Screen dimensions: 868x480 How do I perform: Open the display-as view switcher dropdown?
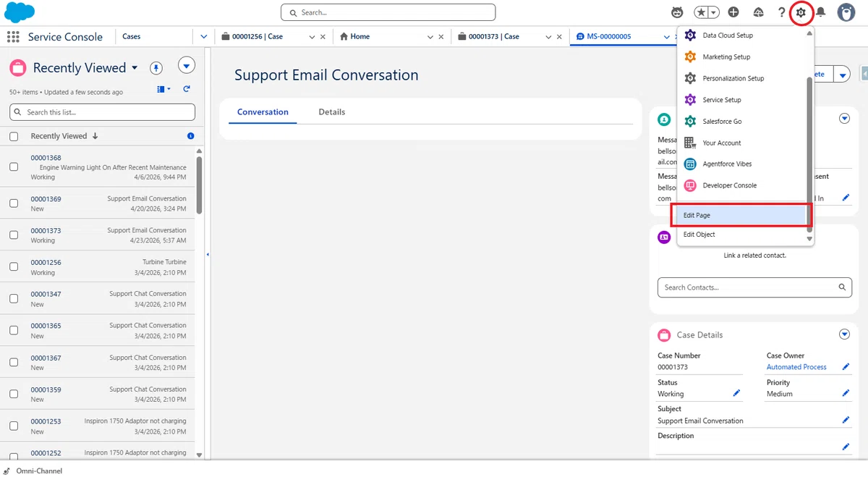coord(163,89)
